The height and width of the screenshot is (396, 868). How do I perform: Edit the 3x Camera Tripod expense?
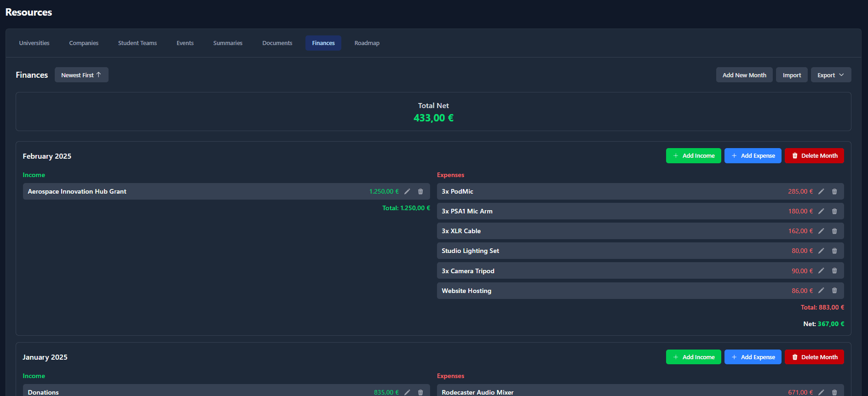tap(821, 271)
